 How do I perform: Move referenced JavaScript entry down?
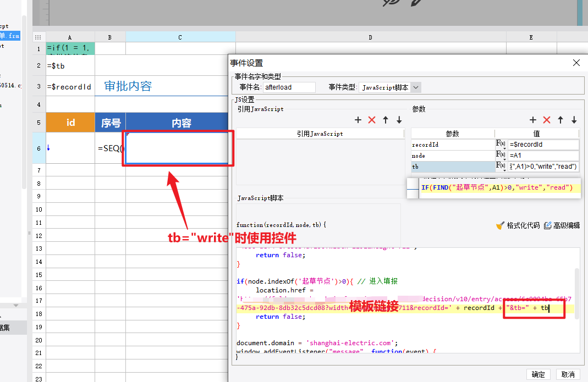pyautogui.click(x=399, y=120)
